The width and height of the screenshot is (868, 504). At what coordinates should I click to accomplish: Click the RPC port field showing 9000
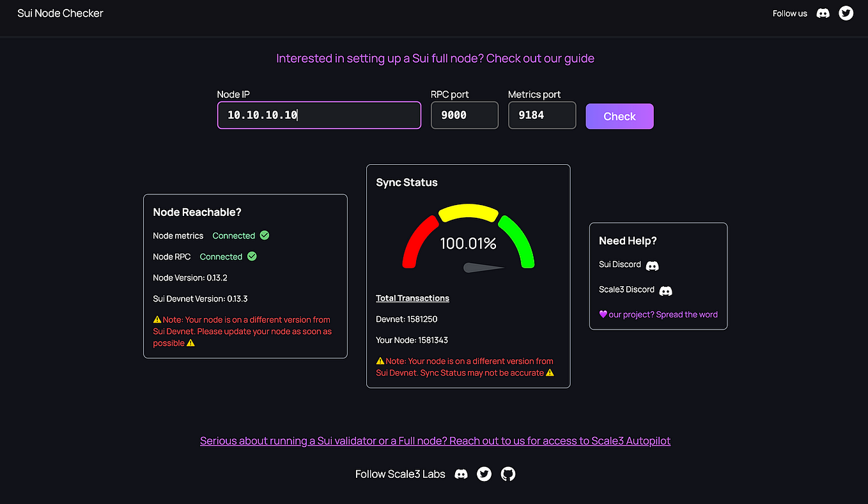[464, 115]
